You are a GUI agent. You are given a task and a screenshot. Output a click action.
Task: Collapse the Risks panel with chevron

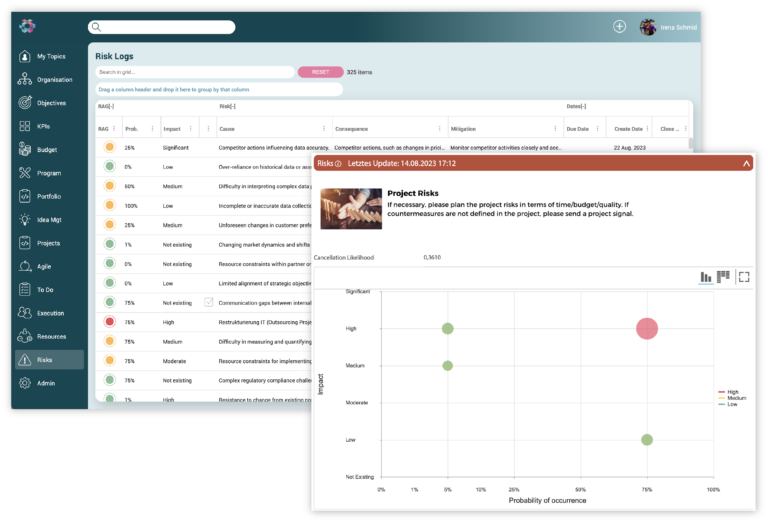(x=745, y=163)
